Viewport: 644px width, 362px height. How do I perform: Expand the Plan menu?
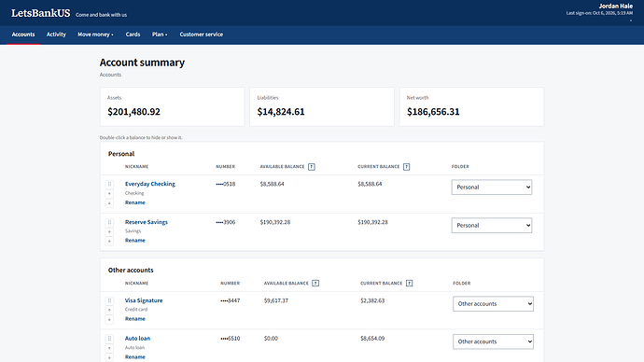coord(160,35)
